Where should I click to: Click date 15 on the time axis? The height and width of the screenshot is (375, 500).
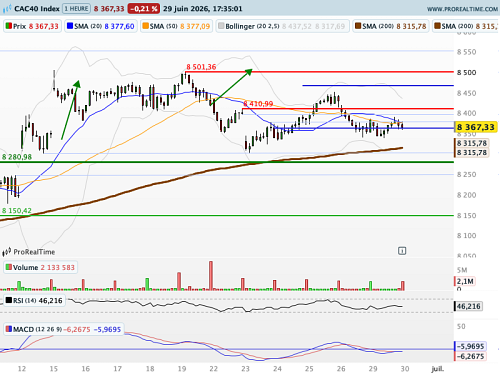click(x=54, y=369)
